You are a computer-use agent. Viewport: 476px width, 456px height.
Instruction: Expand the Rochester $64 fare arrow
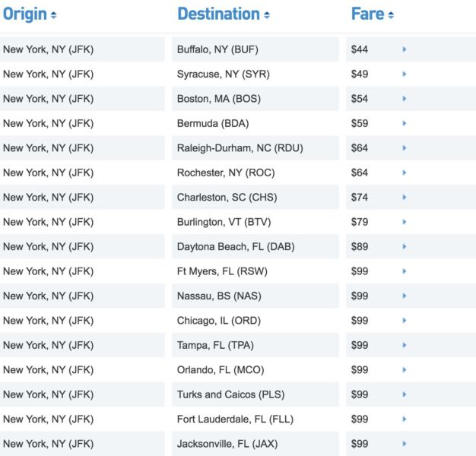coord(405,173)
